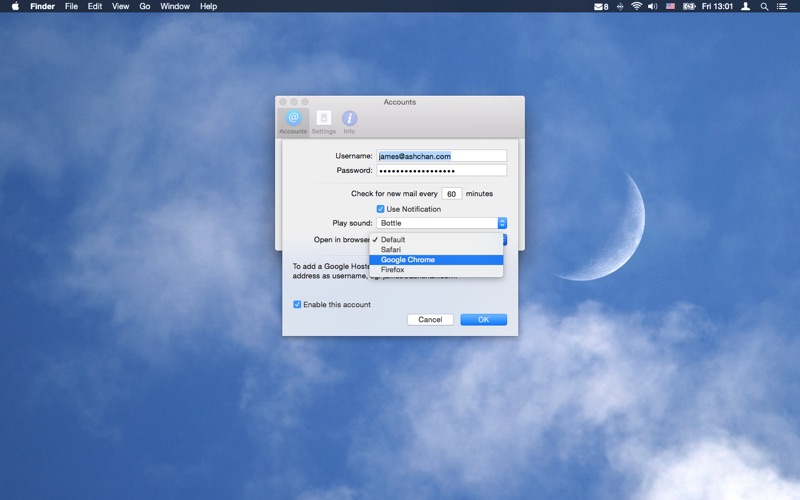The image size is (800, 500).
Task: Pick Firefox from the browser options
Action: coord(393,270)
